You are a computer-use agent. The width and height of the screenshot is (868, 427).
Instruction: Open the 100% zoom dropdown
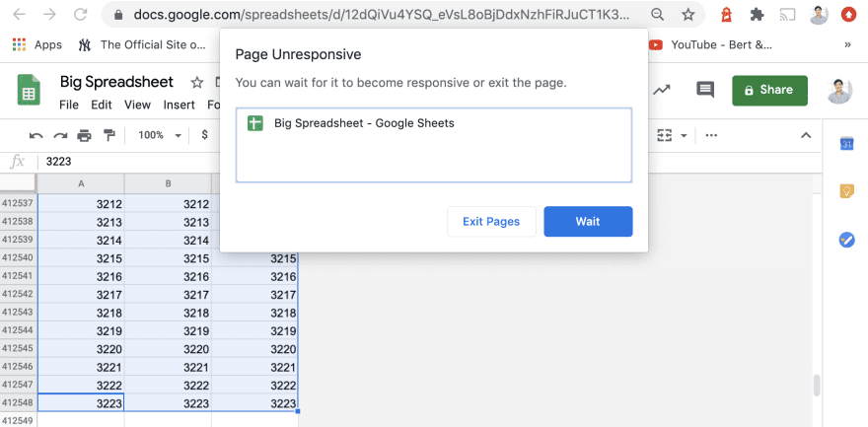[x=160, y=135]
